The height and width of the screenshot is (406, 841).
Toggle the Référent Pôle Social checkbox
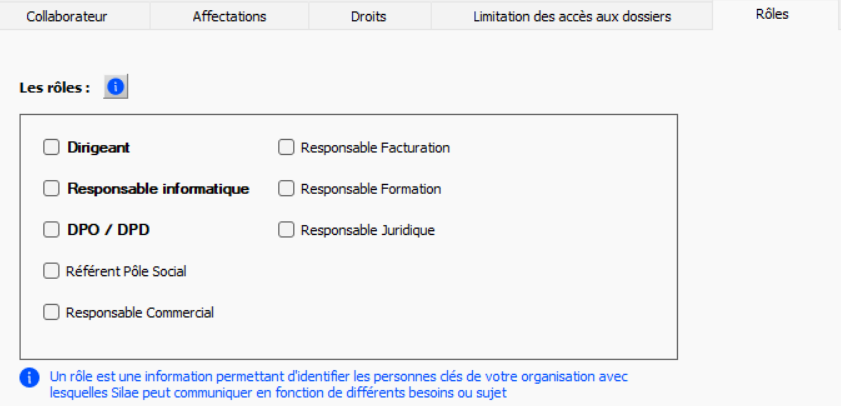pos(51,271)
